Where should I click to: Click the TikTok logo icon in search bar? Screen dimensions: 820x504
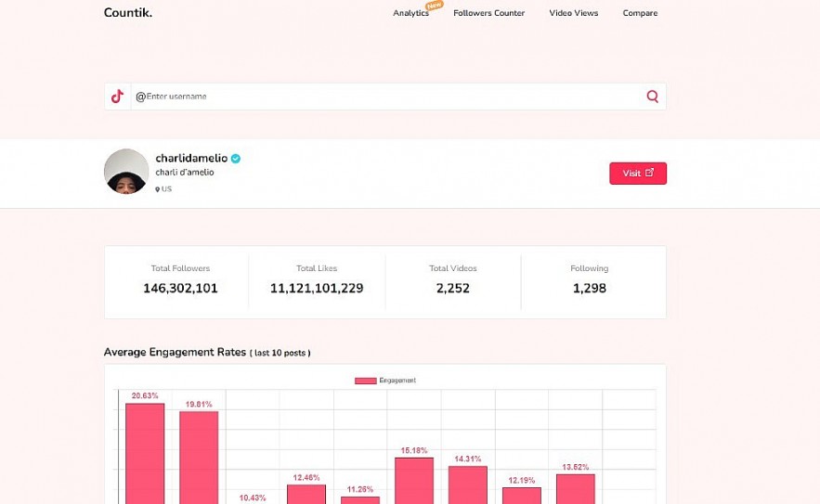click(117, 97)
